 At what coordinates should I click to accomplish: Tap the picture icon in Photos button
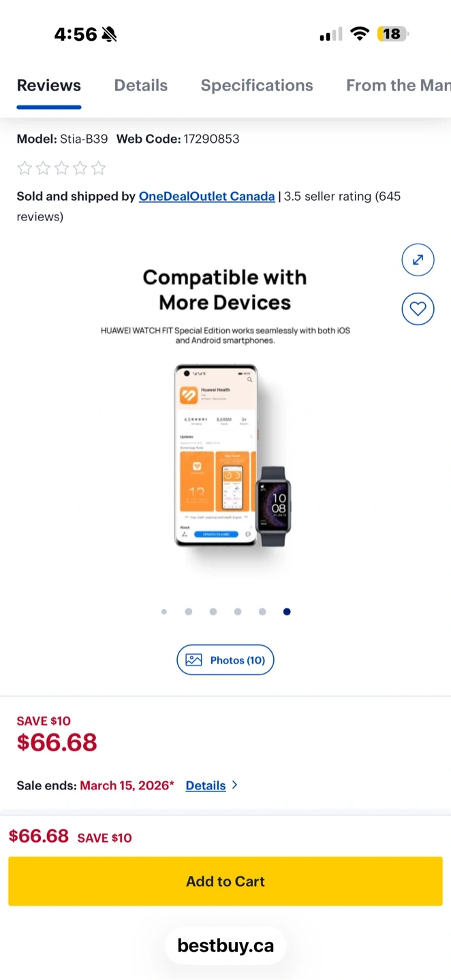point(194,660)
